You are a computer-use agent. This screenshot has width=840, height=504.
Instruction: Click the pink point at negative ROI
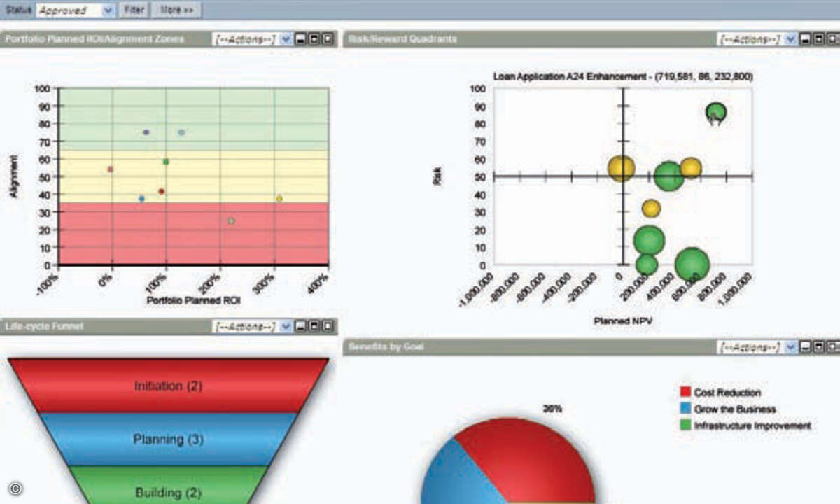[x=110, y=169]
